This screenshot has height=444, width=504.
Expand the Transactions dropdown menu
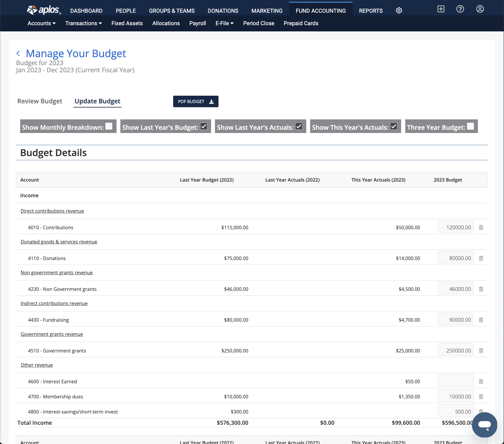(x=83, y=23)
